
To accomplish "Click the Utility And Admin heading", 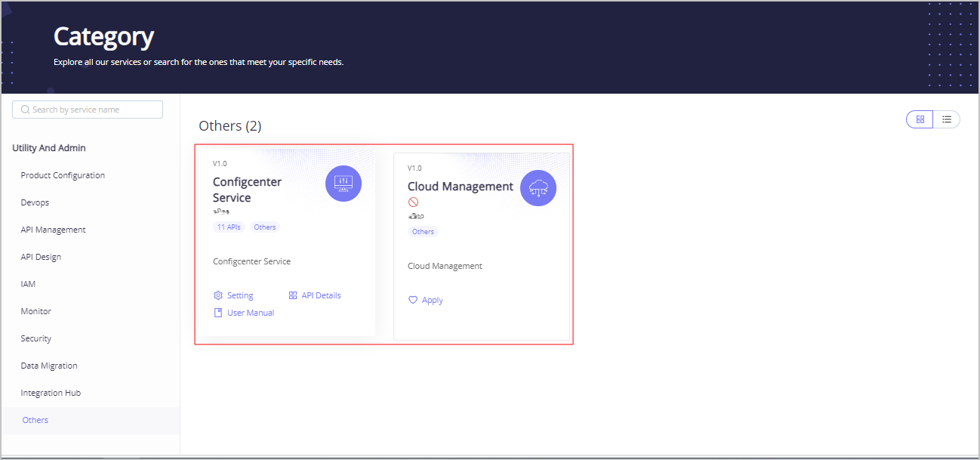I will 49,148.
